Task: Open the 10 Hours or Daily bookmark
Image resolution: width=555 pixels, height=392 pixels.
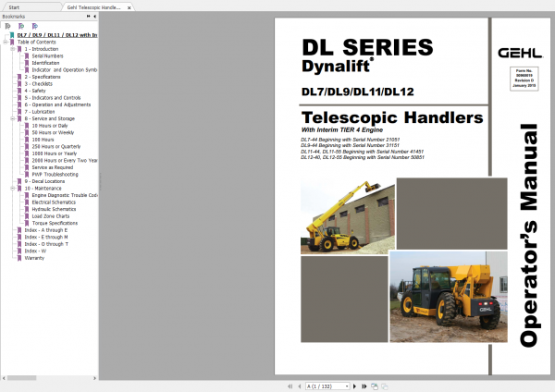Action: pos(50,126)
